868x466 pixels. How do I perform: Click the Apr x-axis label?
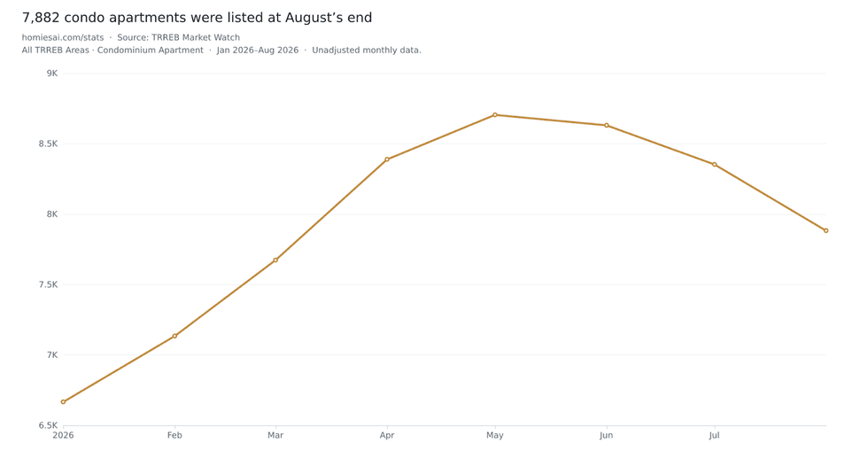coord(387,436)
